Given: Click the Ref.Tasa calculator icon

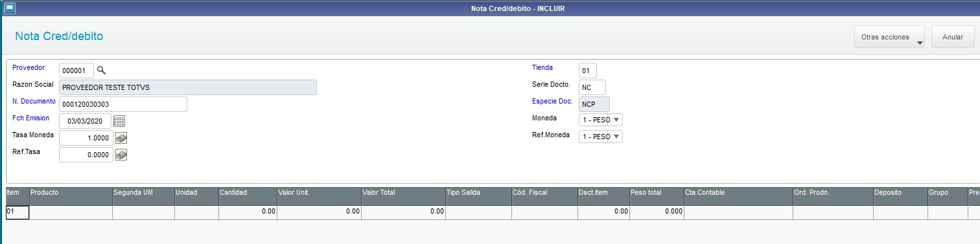Looking at the screenshot, I should [x=121, y=155].
